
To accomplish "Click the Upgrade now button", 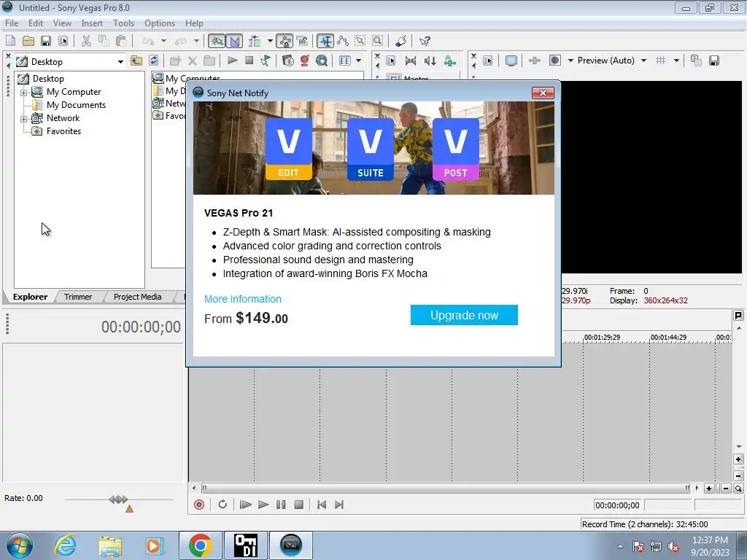I will (464, 315).
